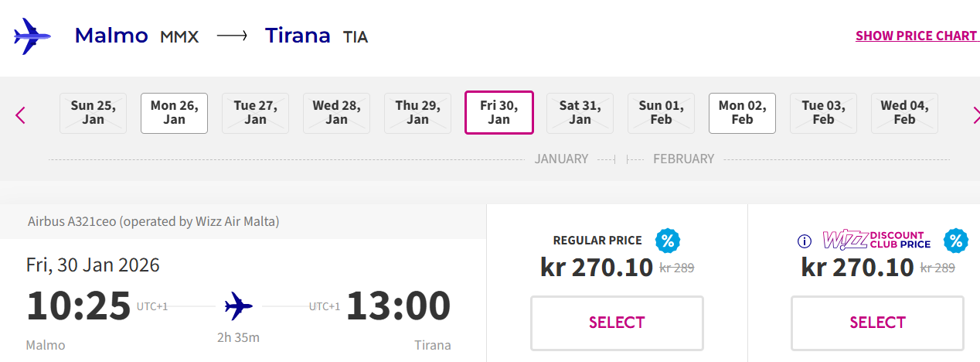The height and width of the screenshot is (362, 980).
Task: Choose the Sat 31, Jan date
Action: pos(580,113)
